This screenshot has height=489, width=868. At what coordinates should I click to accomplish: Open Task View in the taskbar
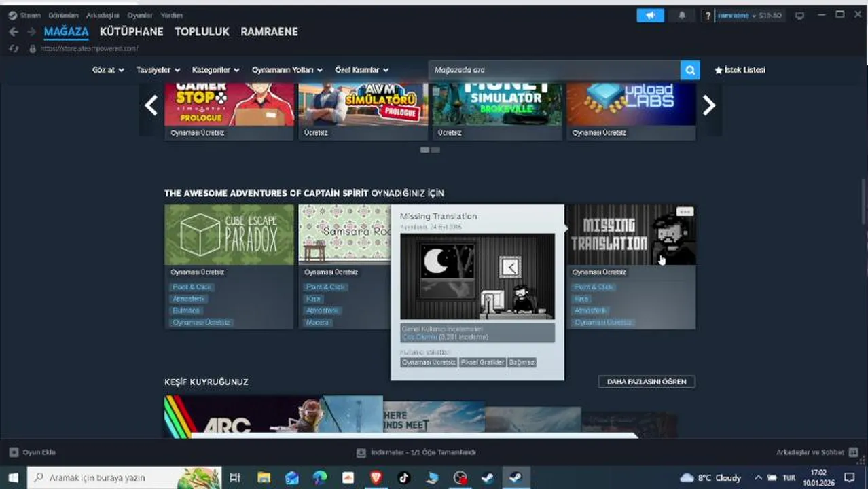(x=235, y=477)
